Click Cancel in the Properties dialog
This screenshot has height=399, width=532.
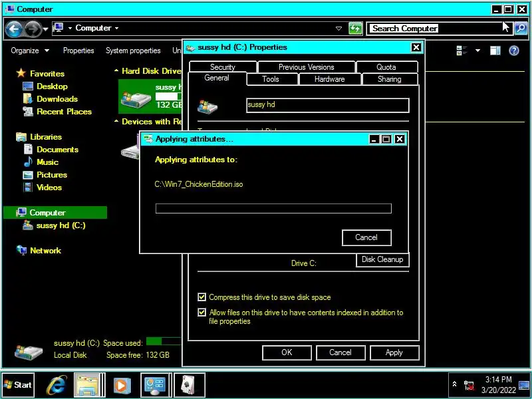[340, 352]
